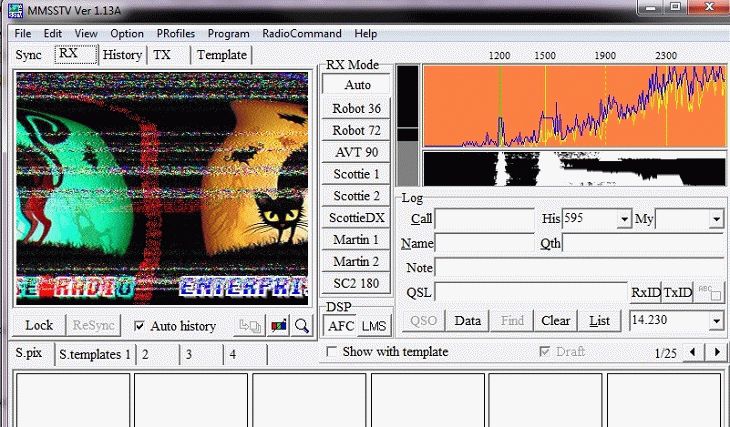The width and height of the screenshot is (730, 427).
Task: Switch to the RX tab
Action: coord(76,54)
